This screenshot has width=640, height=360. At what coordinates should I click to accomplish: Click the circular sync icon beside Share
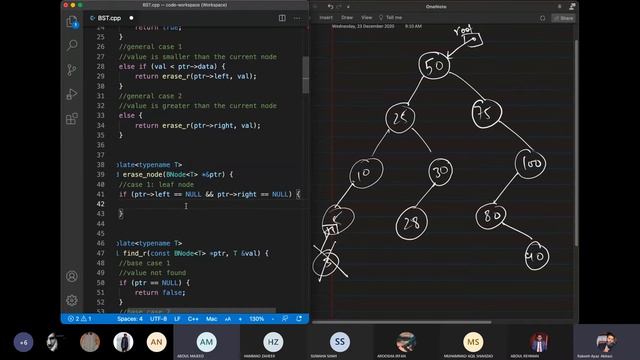(542, 18)
